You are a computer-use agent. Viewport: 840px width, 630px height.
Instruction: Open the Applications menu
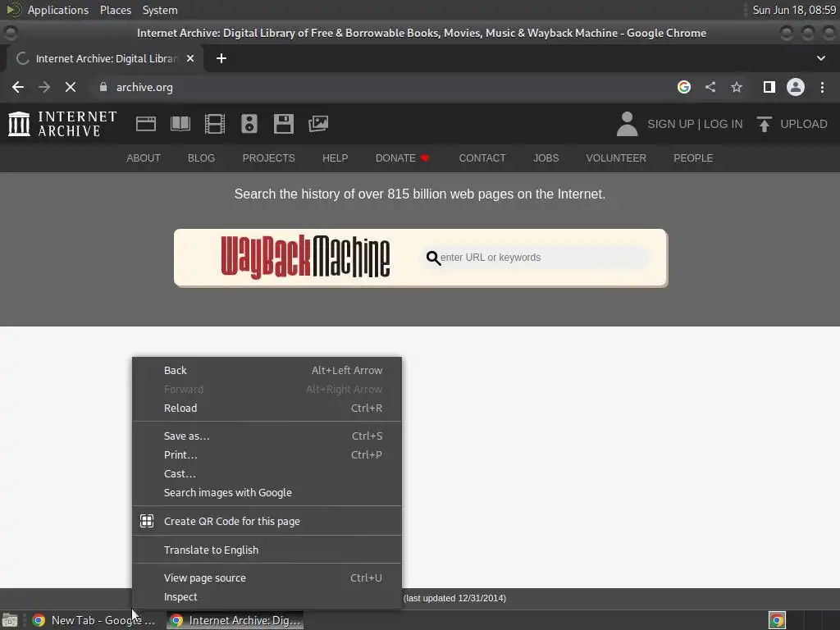(x=58, y=10)
